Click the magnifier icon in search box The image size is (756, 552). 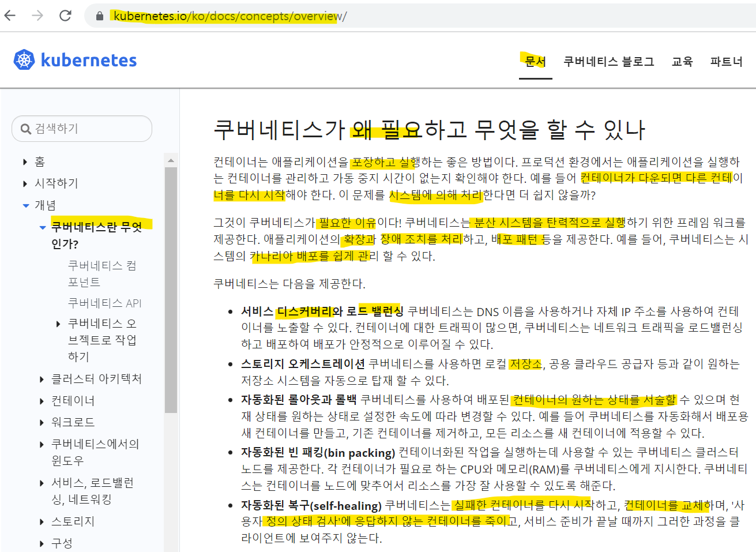coord(26,129)
